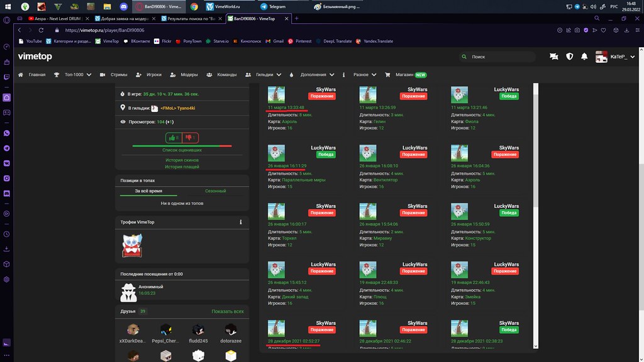The height and width of the screenshot is (362, 644).
Task: Open the История скинов link
Action: click(x=182, y=160)
